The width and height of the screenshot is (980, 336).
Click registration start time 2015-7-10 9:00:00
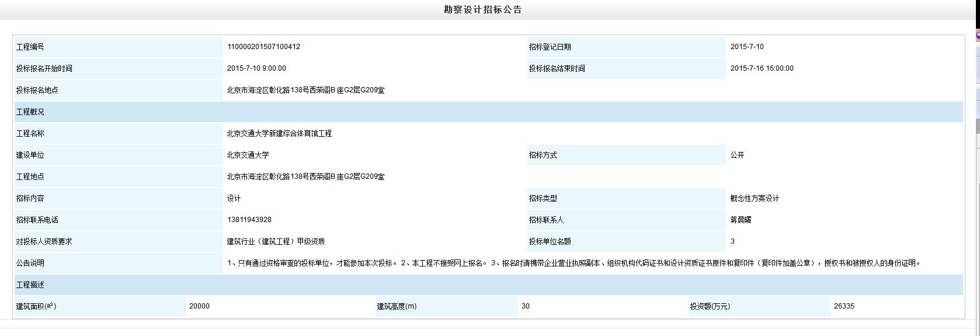256,68
